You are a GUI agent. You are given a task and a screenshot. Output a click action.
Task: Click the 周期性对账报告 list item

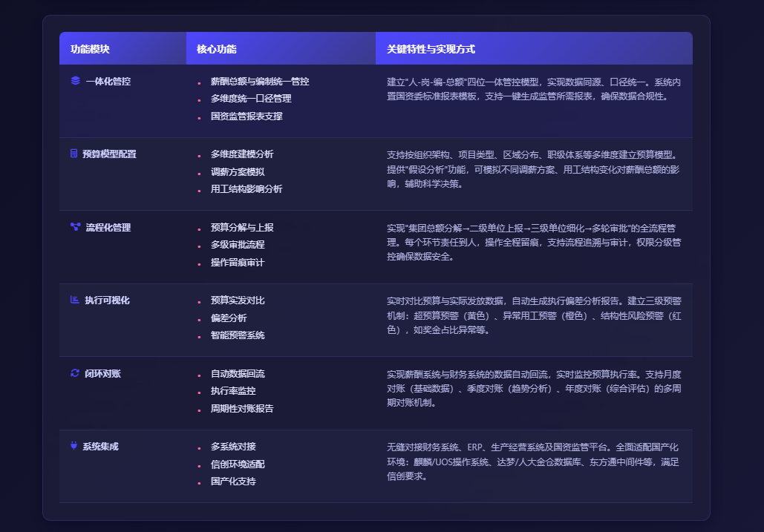click(x=242, y=409)
